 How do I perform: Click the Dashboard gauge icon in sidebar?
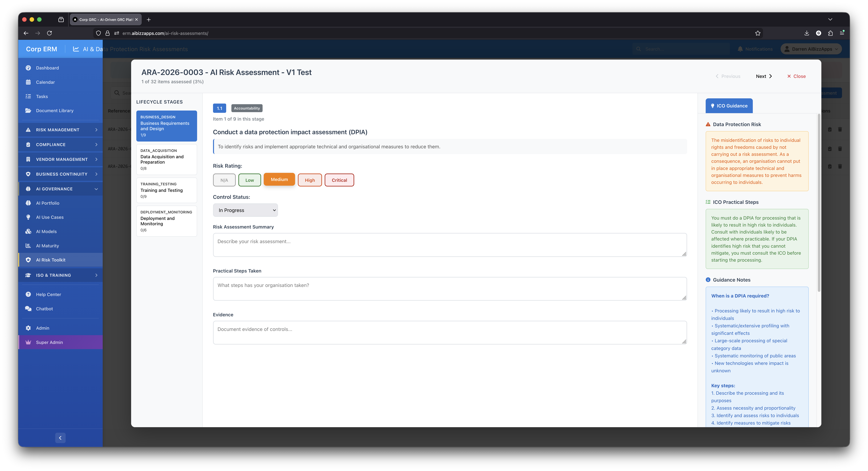point(28,68)
